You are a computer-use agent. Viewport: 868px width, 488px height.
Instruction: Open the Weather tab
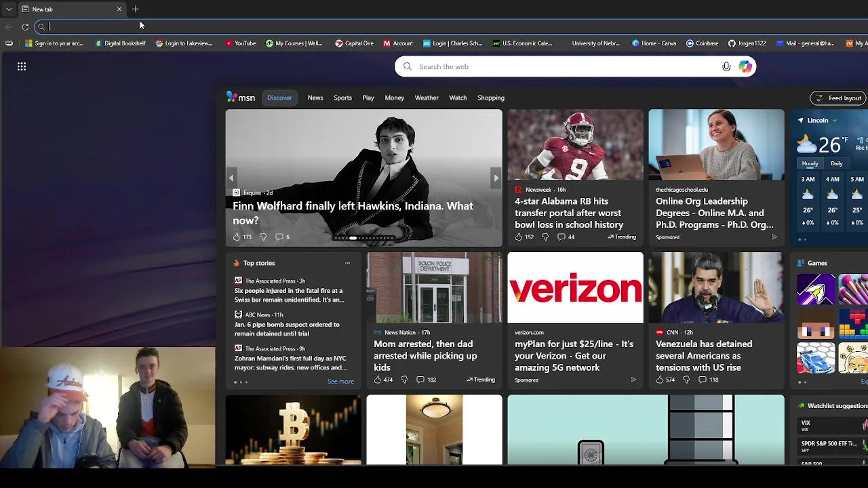click(427, 98)
